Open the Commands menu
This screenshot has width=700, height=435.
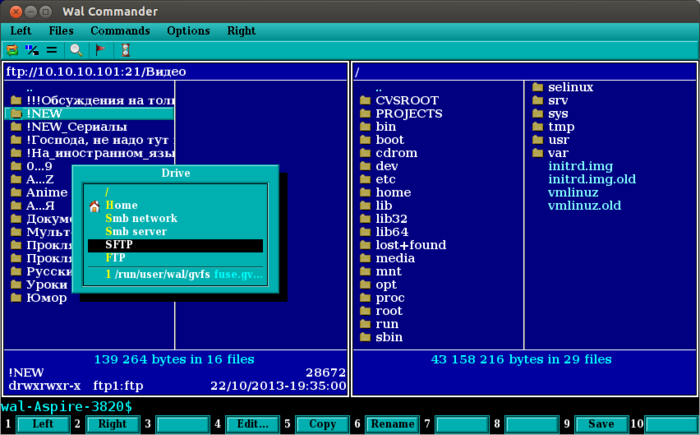pyautogui.click(x=120, y=31)
